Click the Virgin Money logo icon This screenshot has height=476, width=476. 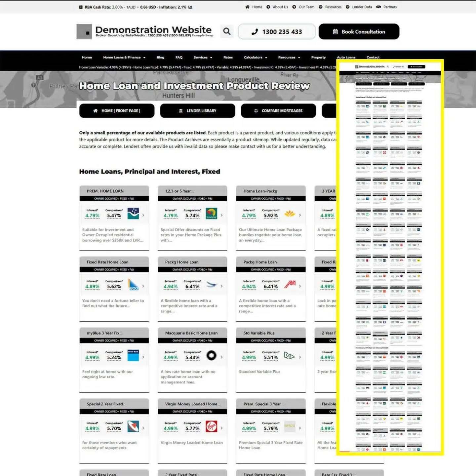[x=211, y=426]
